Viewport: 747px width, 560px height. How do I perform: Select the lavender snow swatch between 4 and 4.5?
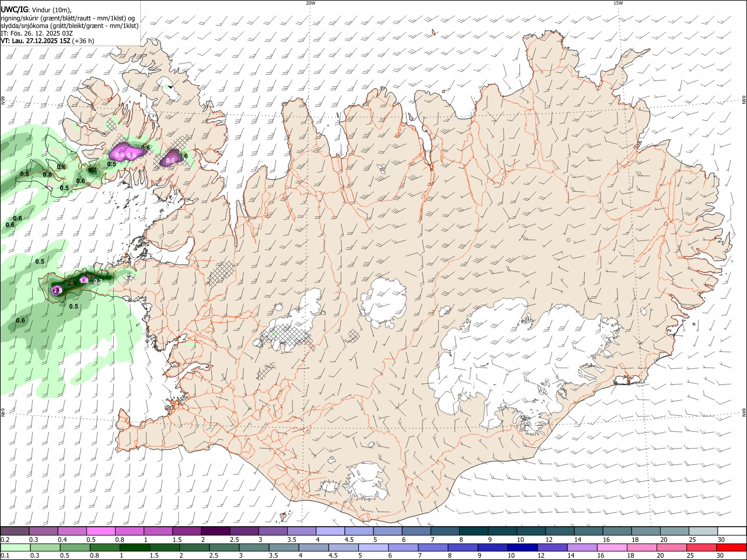point(330,531)
